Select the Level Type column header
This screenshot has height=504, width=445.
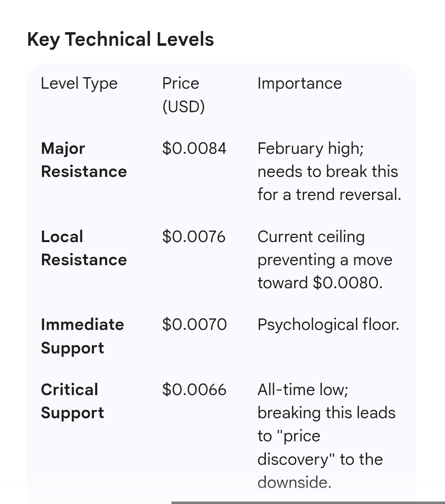(x=79, y=83)
